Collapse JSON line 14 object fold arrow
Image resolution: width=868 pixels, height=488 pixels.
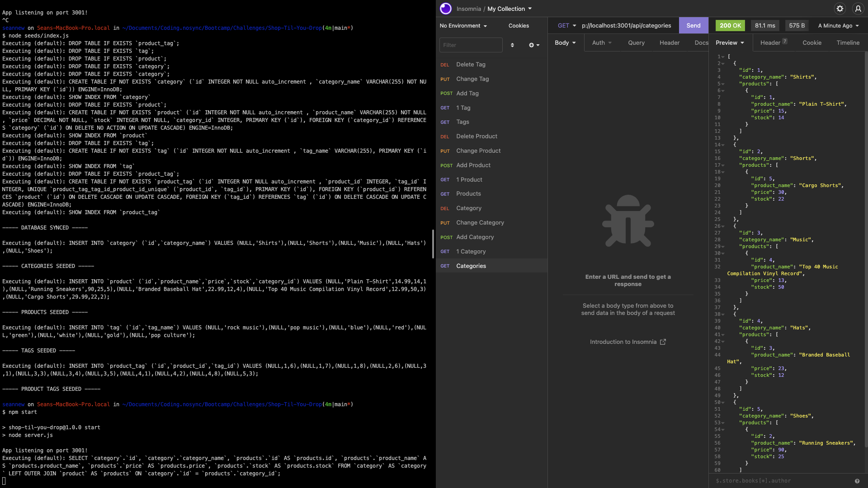(723, 145)
